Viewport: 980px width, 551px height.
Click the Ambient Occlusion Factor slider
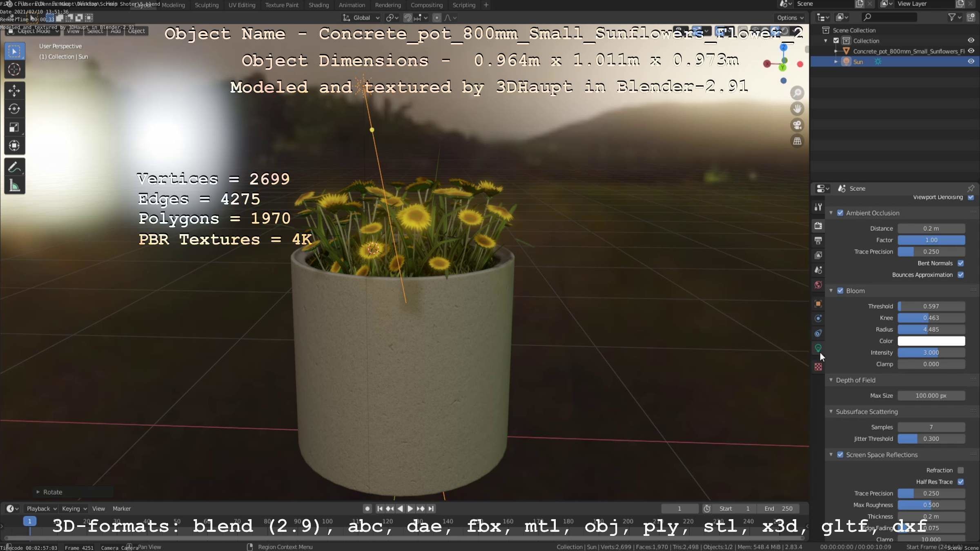pos(931,240)
